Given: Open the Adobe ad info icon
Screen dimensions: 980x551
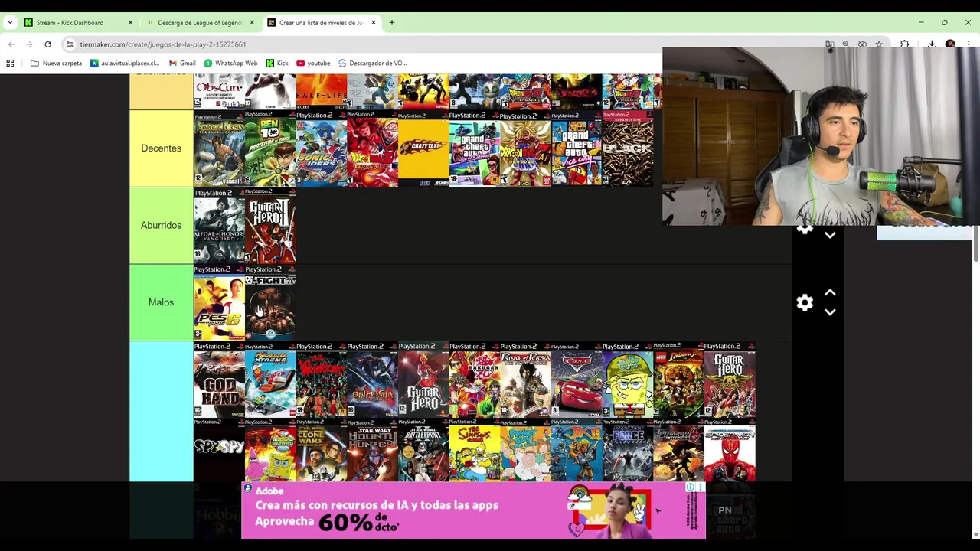Looking at the screenshot, I should tap(690, 487).
